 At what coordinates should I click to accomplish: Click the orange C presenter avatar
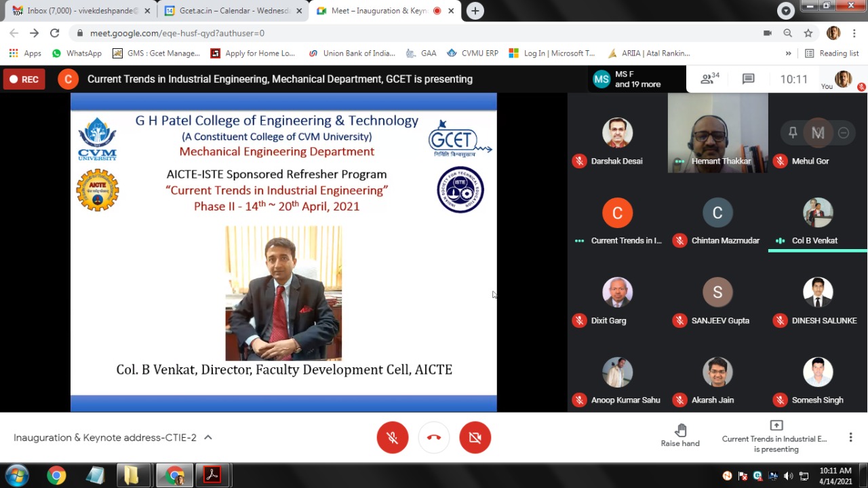[x=68, y=79]
